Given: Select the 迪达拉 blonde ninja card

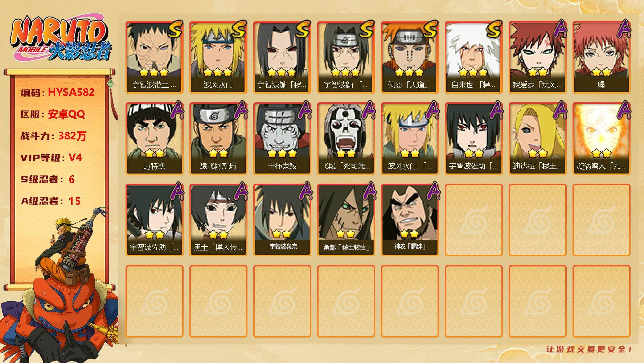Looking at the screenshot, I should (537, 138).
